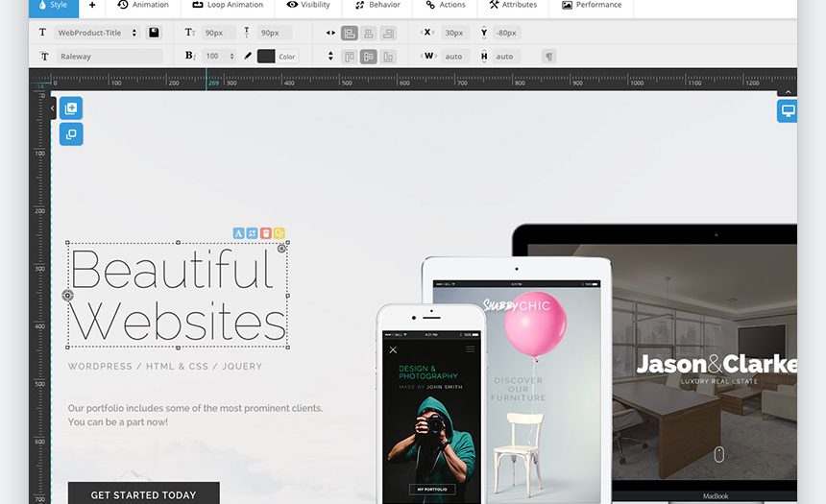Edit the W width auto field
The width and height of the screenshot is (826, 504).
coord(453,57)
